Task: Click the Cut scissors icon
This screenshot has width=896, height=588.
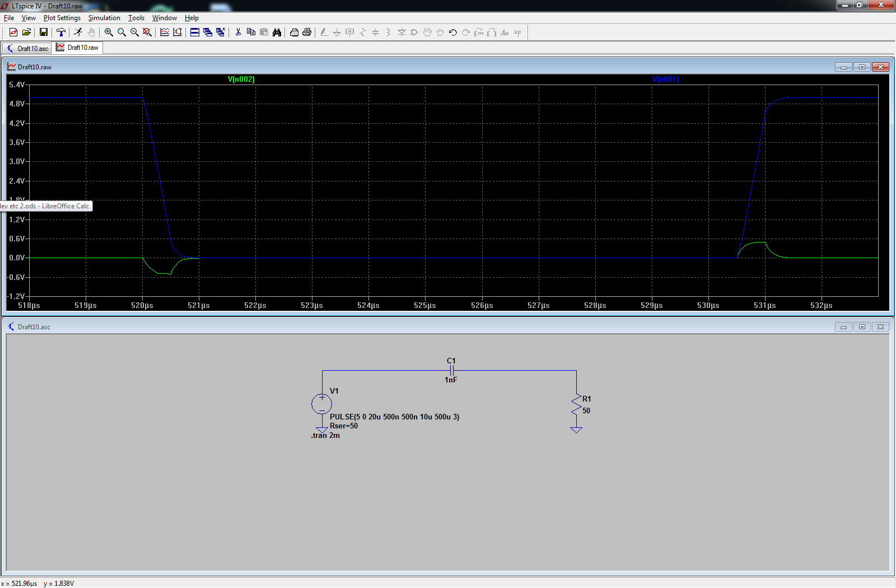Action: point(238,32)
